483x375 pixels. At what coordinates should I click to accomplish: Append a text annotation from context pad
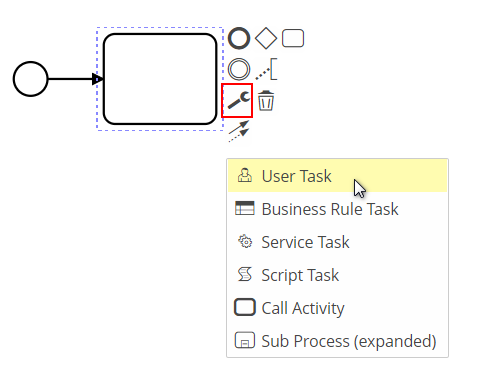coord(266,69)
